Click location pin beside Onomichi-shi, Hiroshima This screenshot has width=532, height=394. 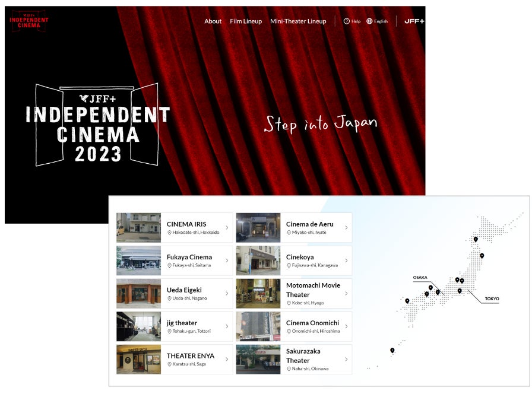289,331
